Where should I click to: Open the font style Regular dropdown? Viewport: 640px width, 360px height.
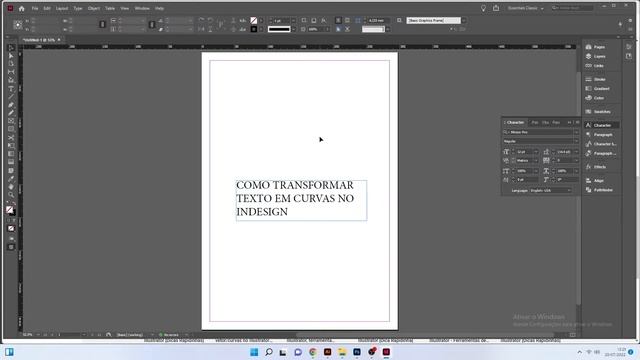(576, 141)
